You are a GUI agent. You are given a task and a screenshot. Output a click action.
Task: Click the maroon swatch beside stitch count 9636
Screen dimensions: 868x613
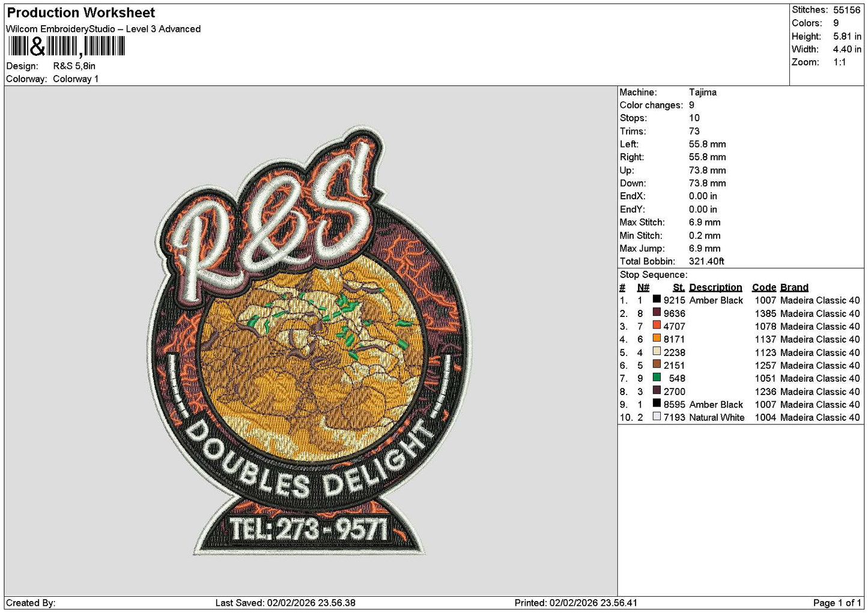(657, 312)
